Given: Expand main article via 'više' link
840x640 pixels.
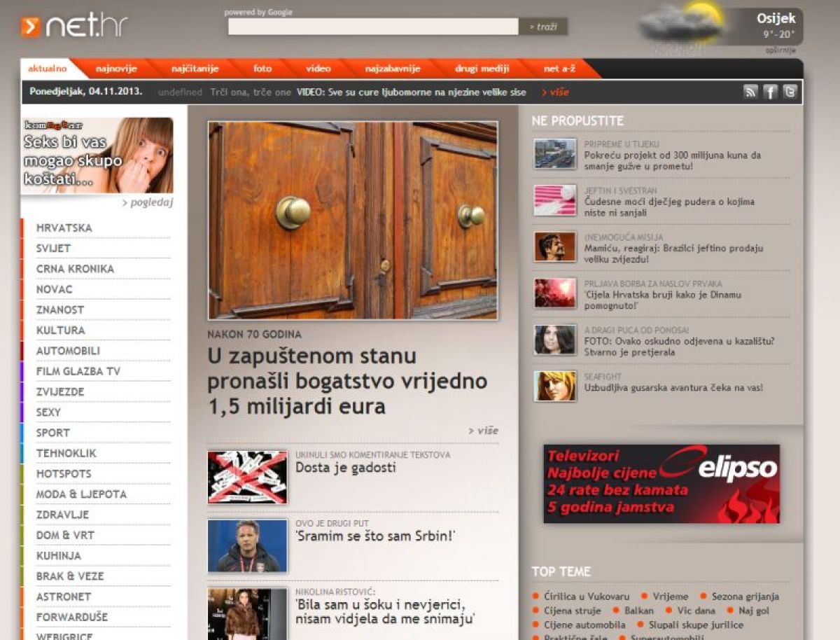Looking at the screenshot, I should click(x=483, y=431).
